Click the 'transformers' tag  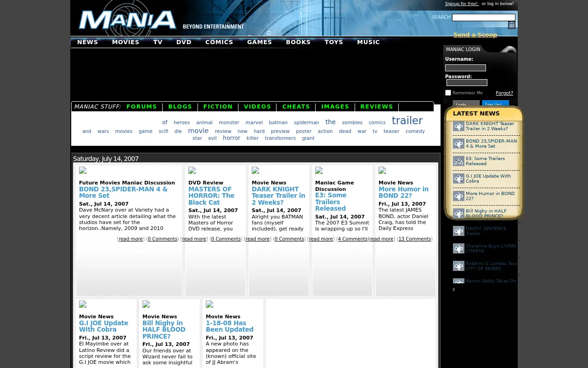pos(280,138)
